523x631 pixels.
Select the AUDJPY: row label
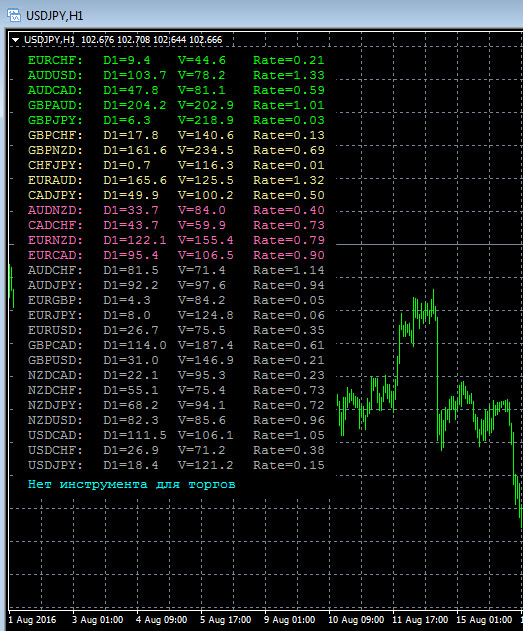coord(55,285)
